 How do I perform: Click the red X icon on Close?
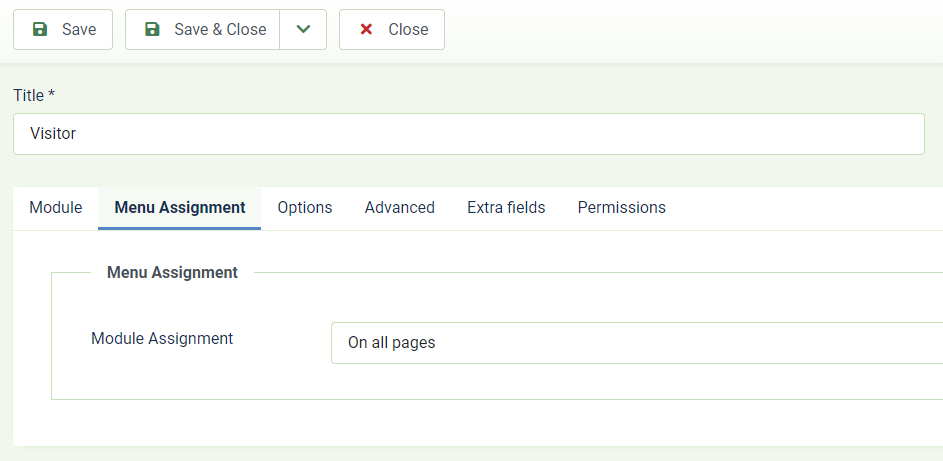point(366,29)
